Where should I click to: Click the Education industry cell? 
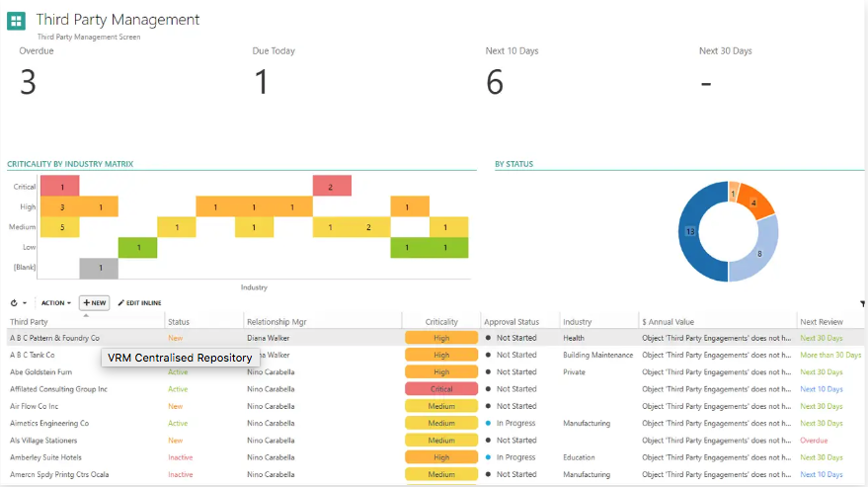[579, 457]
